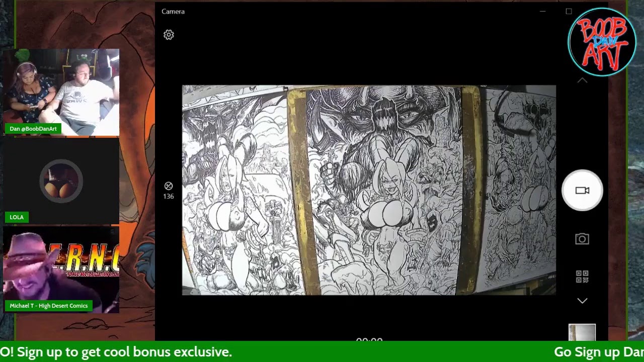Click the central camera preview image

pos(369,190)
